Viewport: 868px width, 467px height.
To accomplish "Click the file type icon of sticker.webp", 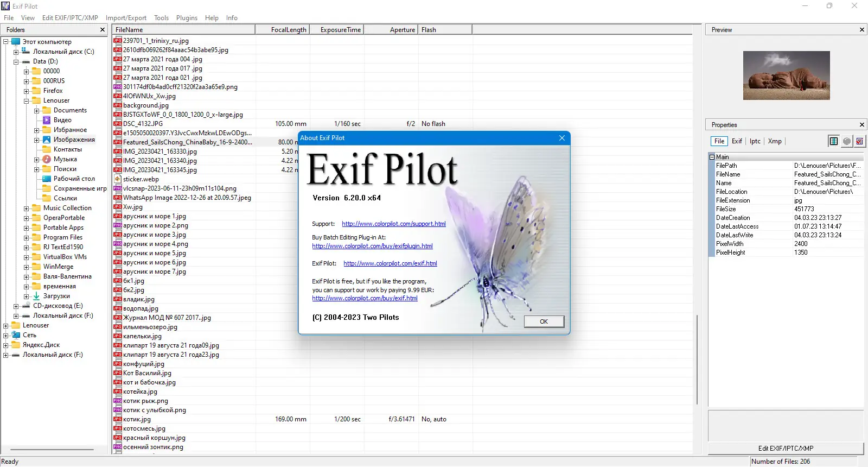I will click(117, 179).
